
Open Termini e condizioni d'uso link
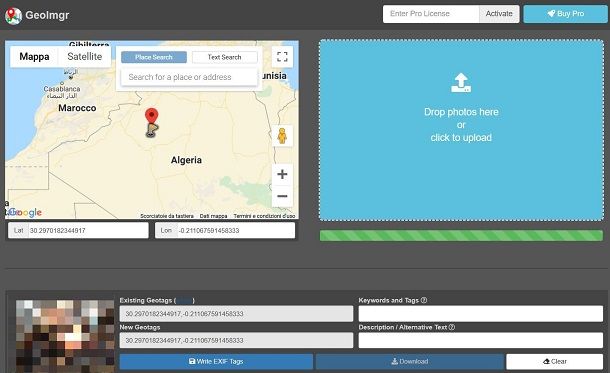[x=264, y=215]
